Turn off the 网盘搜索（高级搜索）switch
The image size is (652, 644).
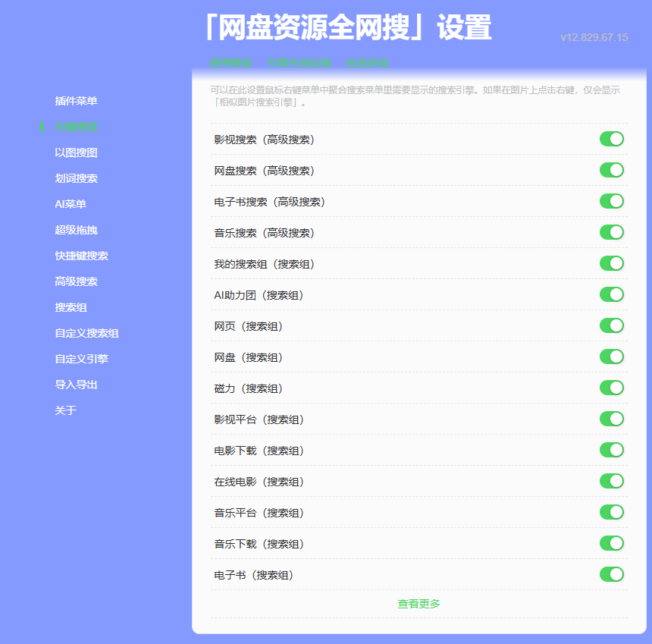pos(611,171)
